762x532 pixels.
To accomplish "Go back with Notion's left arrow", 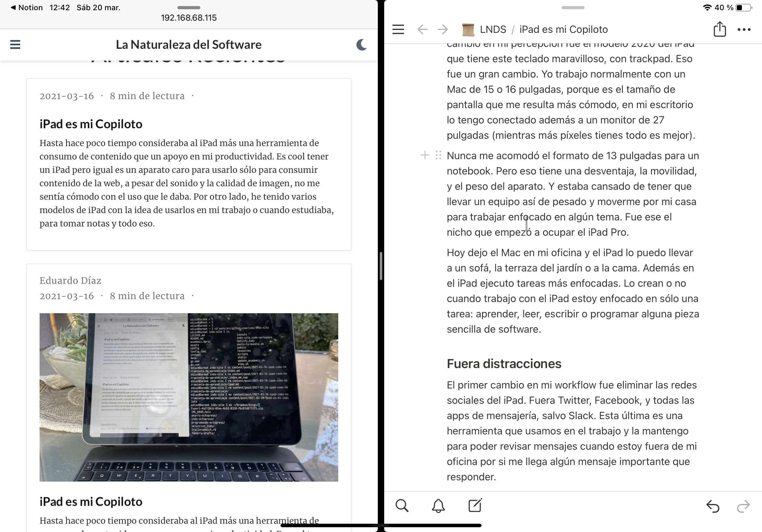I will pyautogui.click(x=422, y=30).
